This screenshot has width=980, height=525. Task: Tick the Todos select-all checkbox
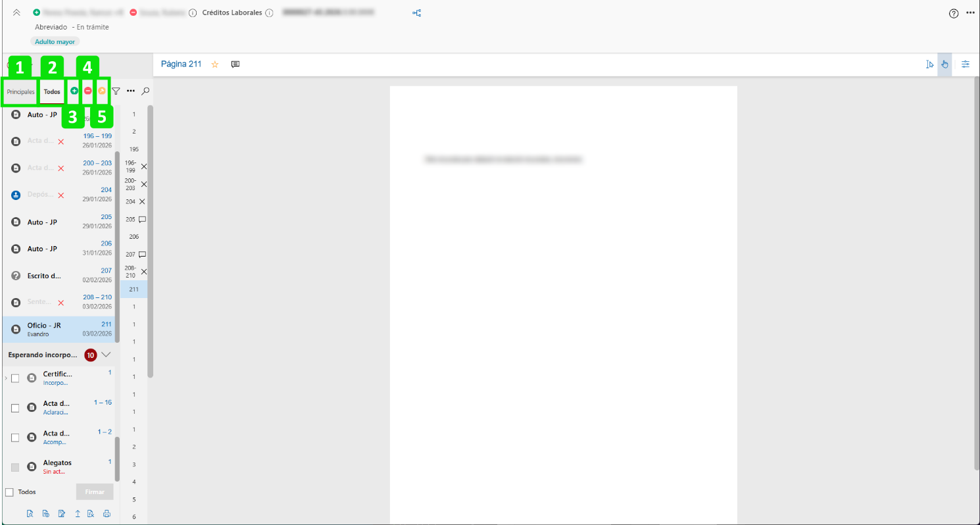[x=9, y=492]
